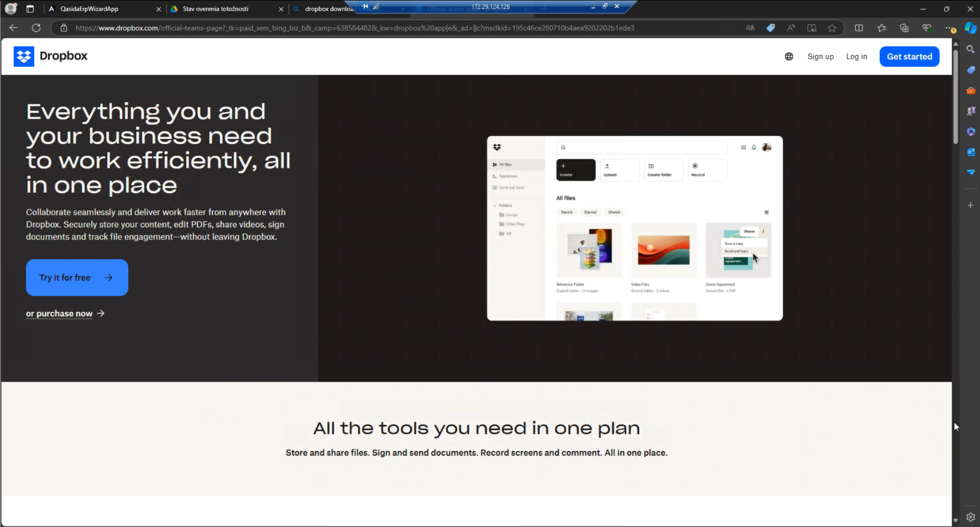980x527 pixels.
Task: Click the Dropbox logo
Action: [x=51, y=56]
